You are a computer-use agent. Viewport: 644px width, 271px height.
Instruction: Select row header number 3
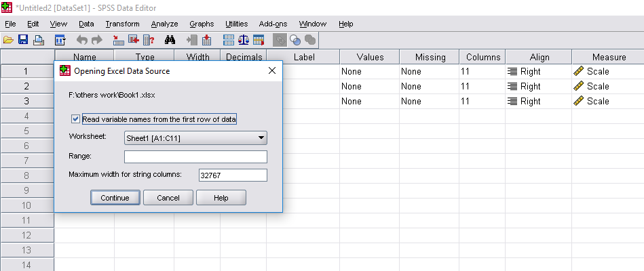(x=27, y=101)
